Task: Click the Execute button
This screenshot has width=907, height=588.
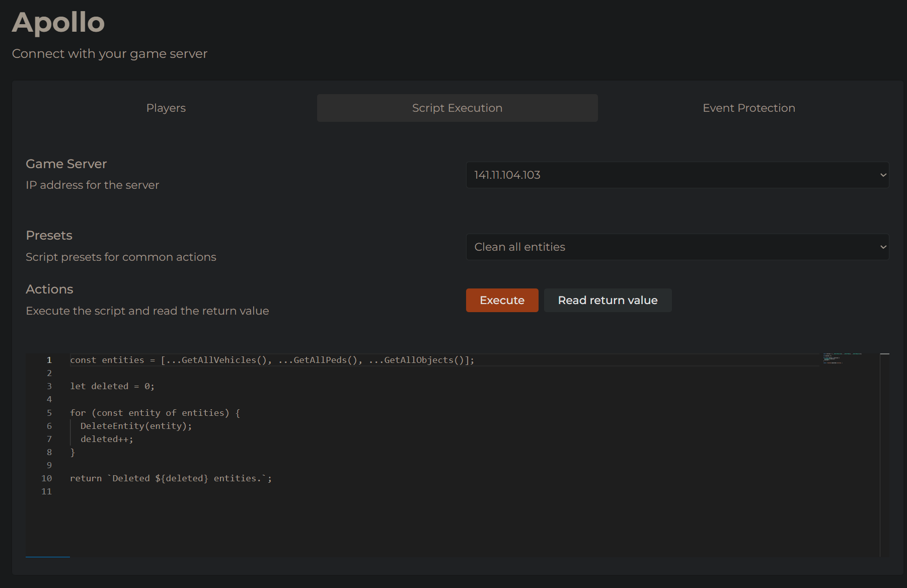Action: coord(502,300)
